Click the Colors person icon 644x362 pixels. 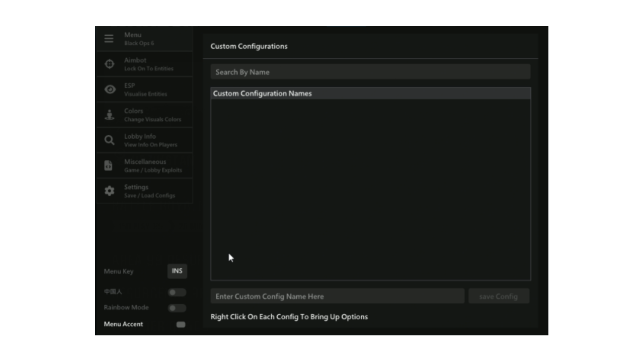click(x=109, y=115)
